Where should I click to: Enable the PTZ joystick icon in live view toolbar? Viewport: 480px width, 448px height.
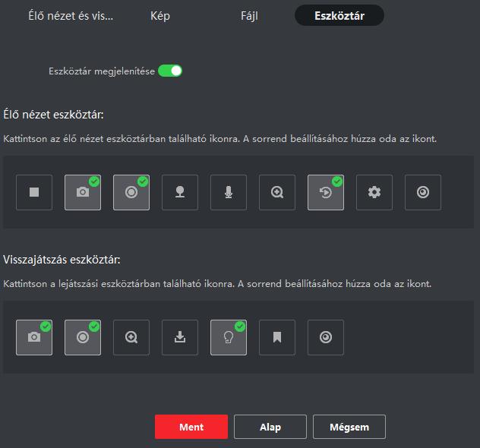180,192
